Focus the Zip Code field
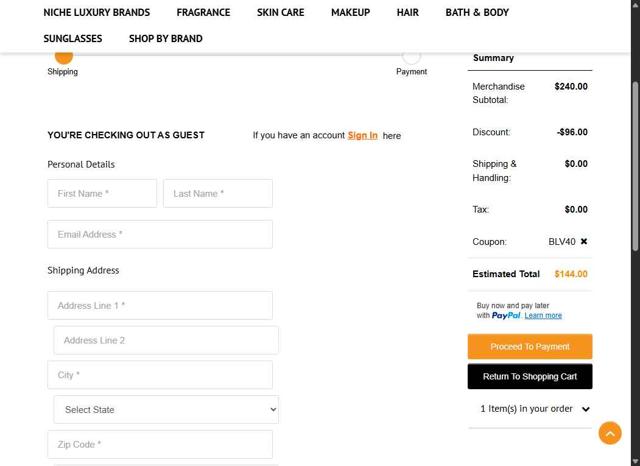640x466 pixels. [x=160, y=444]
